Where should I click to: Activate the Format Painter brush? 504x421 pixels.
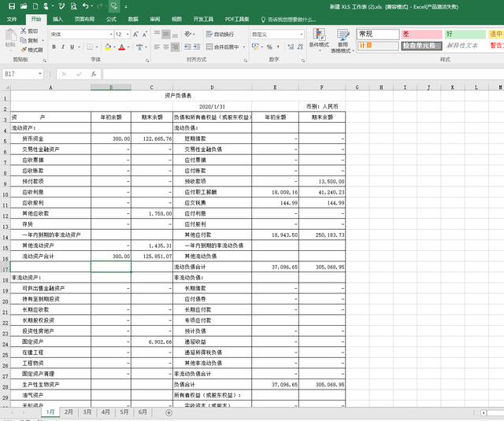click(31, 50)
